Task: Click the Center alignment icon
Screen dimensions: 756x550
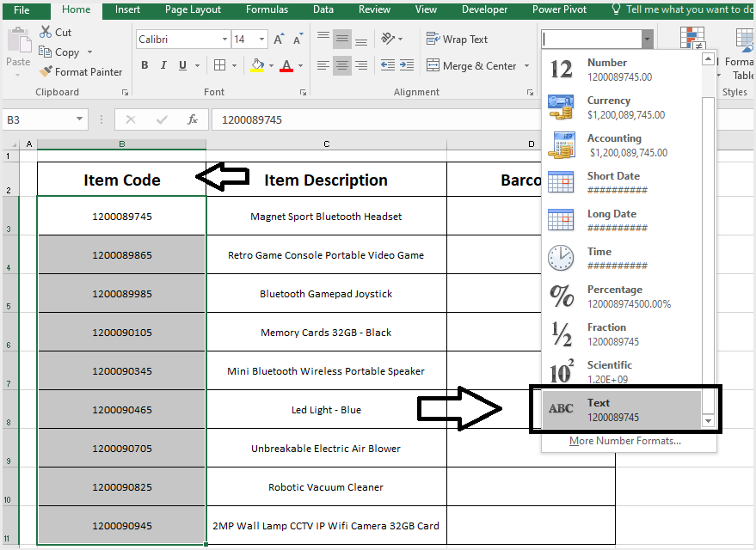Action: (x=342, y=65)
